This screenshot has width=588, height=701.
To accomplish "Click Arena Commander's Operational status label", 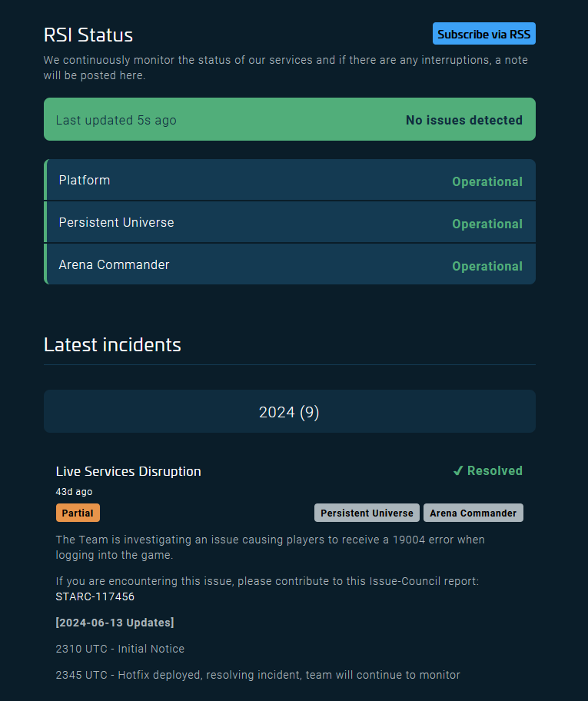I will tap(487, 267).
